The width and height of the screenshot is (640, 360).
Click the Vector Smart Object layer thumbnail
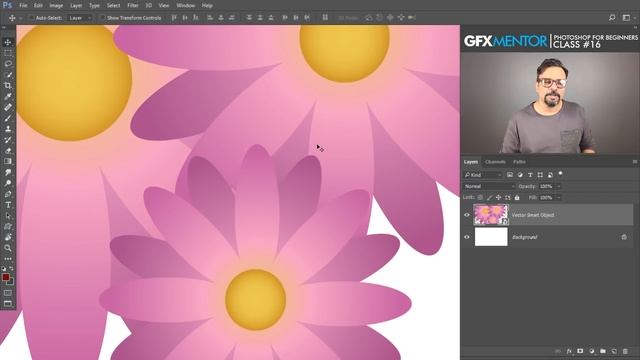pyautogui.click(x=491, y=215)
